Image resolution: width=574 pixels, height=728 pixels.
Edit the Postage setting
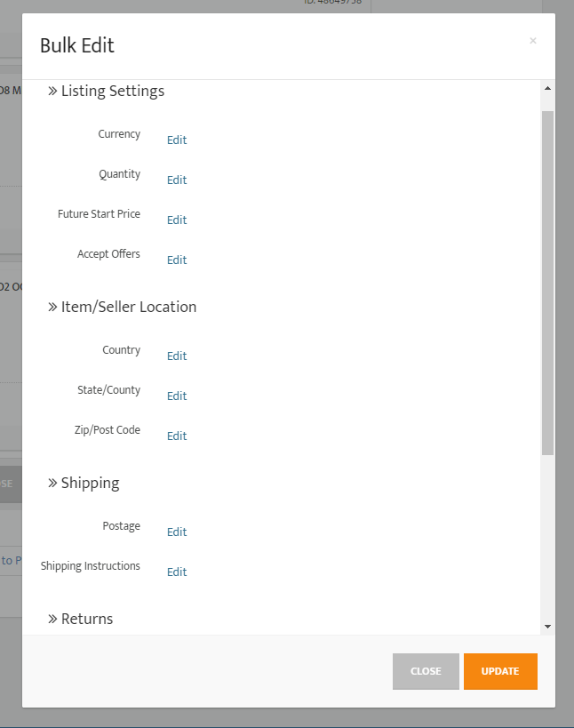tap(177, 532)
